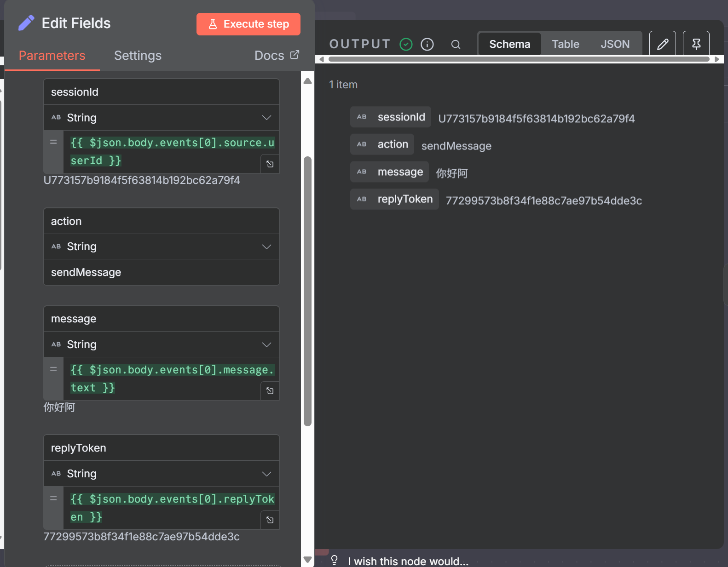Viewport: 728px width, 567px height.
Task: Click the parameters panel vertical scrollbar thumb
Action: tap(308, 291)
